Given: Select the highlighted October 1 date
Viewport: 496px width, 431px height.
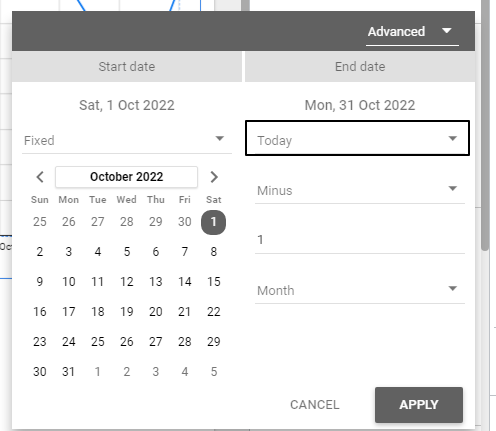Looking at the screenshot, I should click(x=213, y=222).
